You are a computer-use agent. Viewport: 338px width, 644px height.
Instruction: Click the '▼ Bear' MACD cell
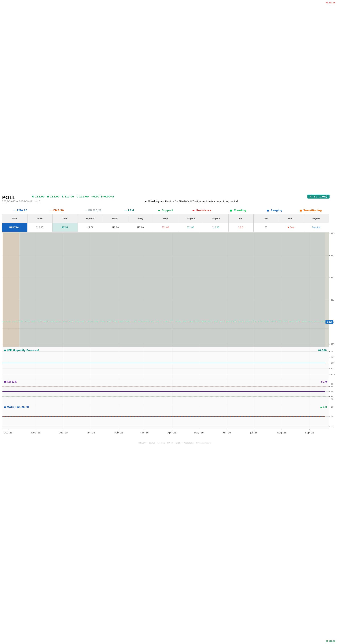point(291,227)
